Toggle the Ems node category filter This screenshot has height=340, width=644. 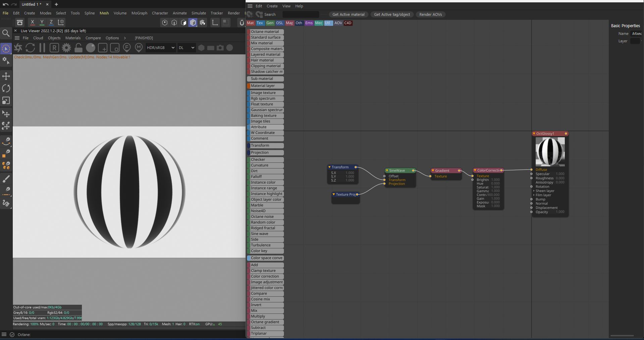[309, 23]
